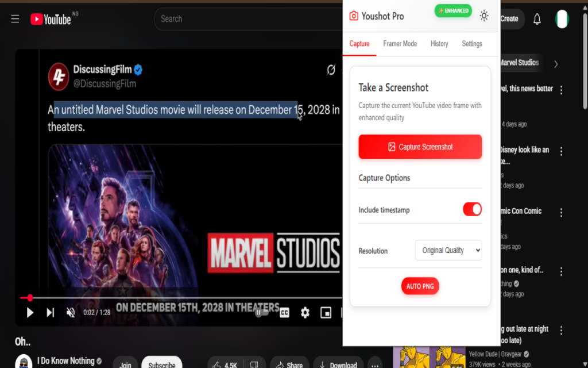Open the I Do Know Nothing channel avatar
The height and width of the screenshot is (368, 588).
(24, 362)
